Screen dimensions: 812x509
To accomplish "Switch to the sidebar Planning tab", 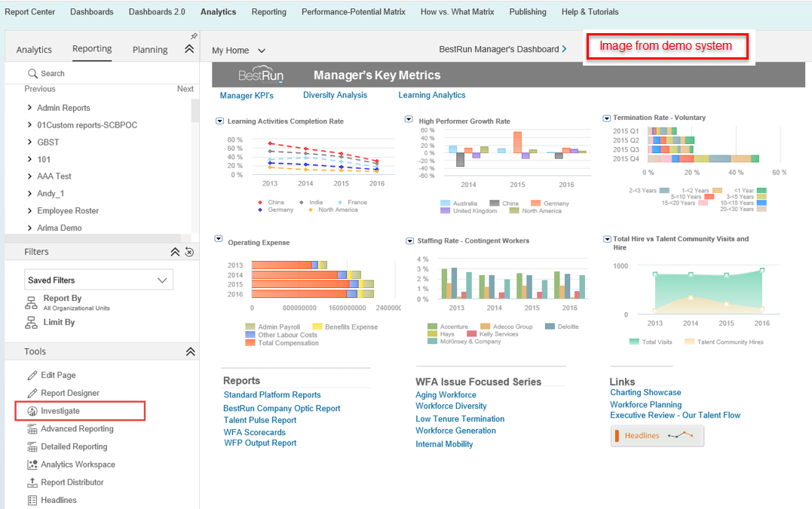I will [x=150, y=50].
